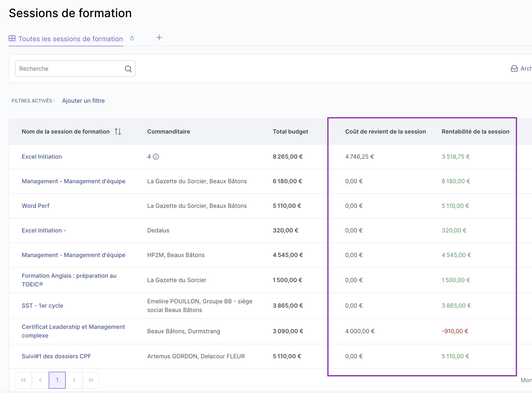Jump to last page double-chevron
The image size is (532, 393).
(x=91, y=380)
